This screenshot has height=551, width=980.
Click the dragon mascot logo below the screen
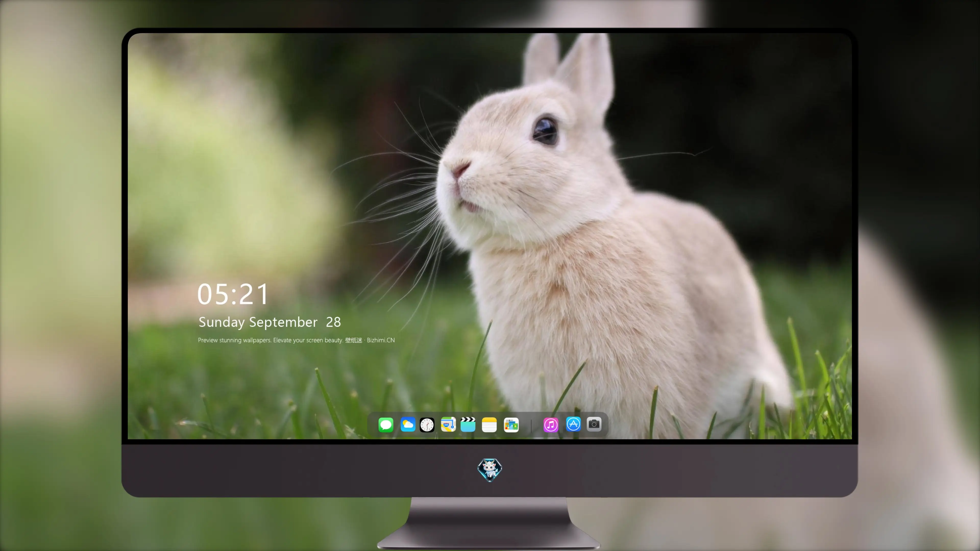490,470
